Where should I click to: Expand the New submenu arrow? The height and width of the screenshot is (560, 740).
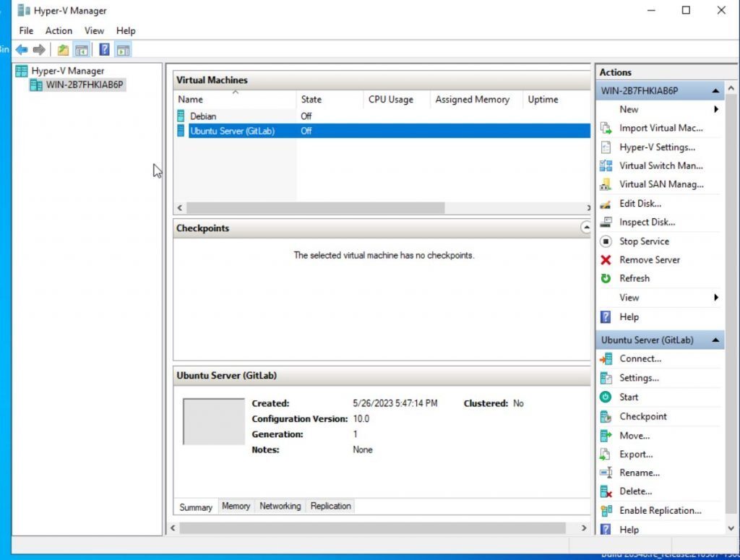pyautogui.click(x=716, y=109)
